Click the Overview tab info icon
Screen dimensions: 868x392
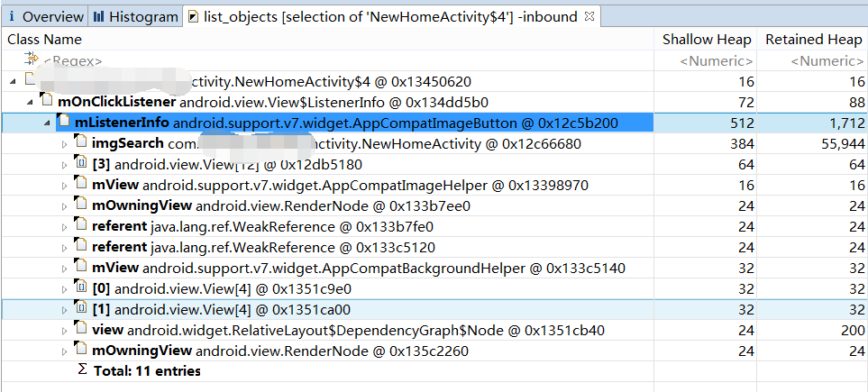point(13,16)
